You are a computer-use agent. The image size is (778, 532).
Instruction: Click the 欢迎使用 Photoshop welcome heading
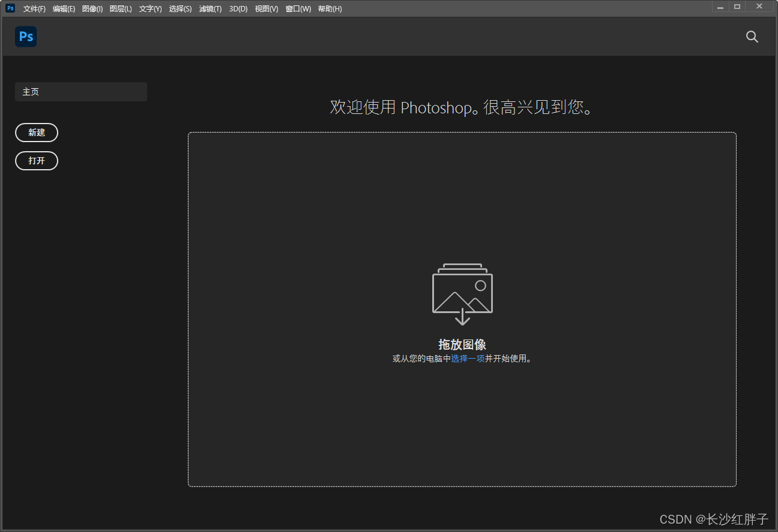pos(462,107)
